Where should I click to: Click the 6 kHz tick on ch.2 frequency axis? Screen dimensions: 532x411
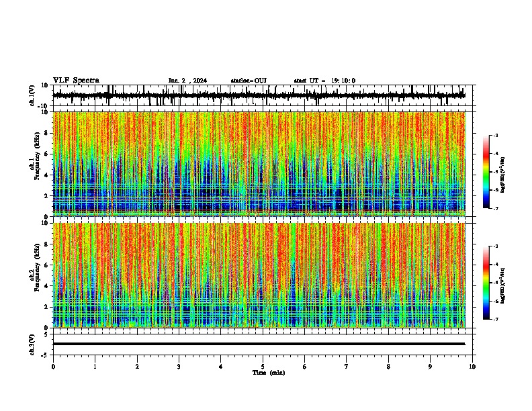tap(48, 265)
